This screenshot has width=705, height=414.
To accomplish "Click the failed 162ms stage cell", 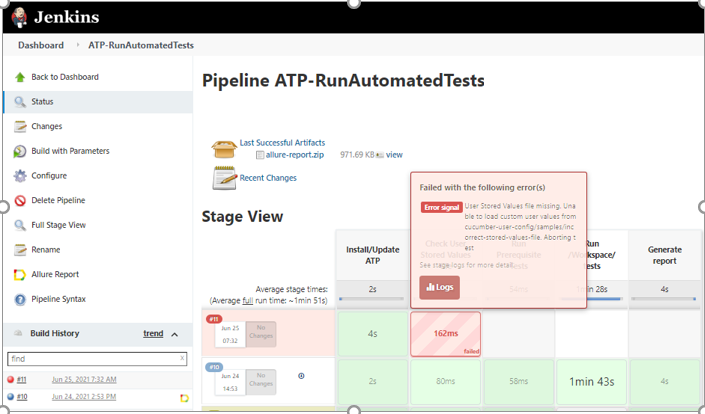I will (446, 334).
